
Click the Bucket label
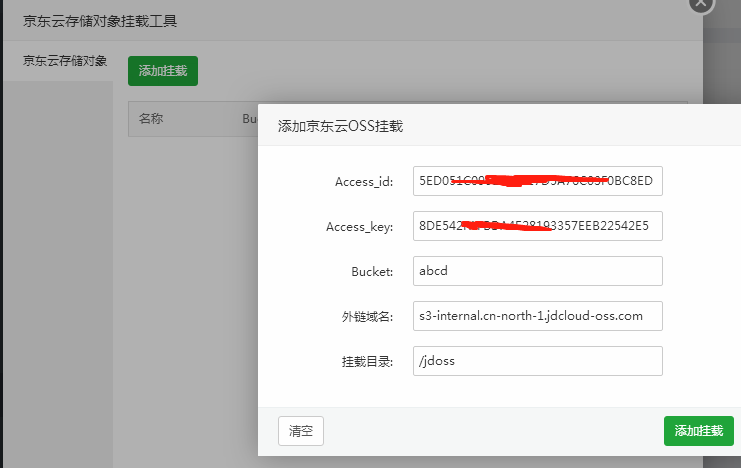(x=372, y=272)
